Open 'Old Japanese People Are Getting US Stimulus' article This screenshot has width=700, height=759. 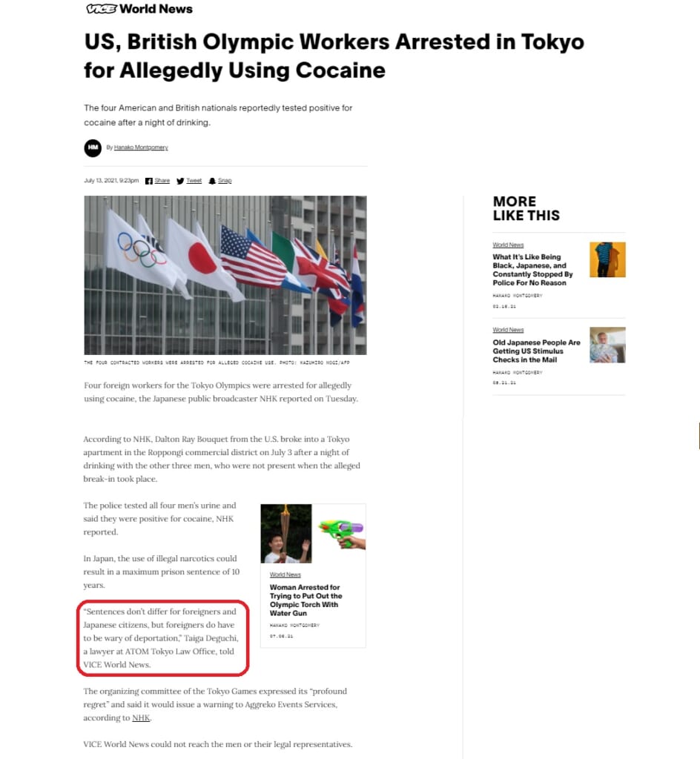(536, 351)
